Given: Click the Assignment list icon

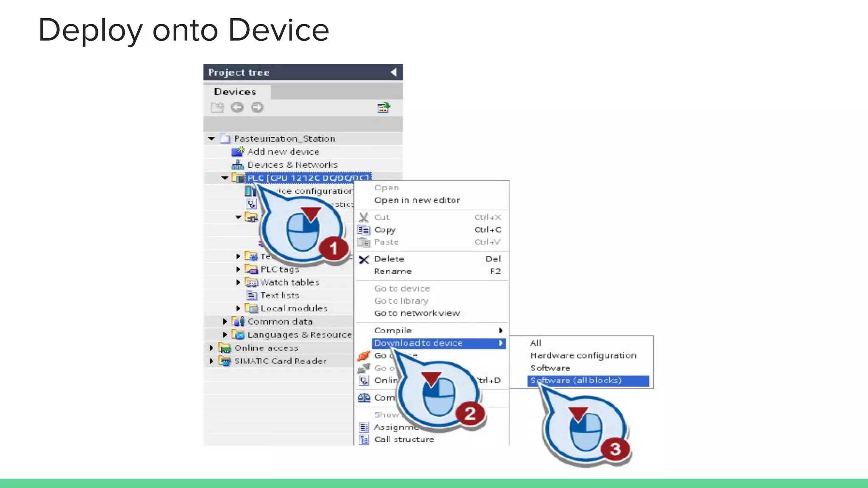Looking at the screenshot, I should pos(364,427).
